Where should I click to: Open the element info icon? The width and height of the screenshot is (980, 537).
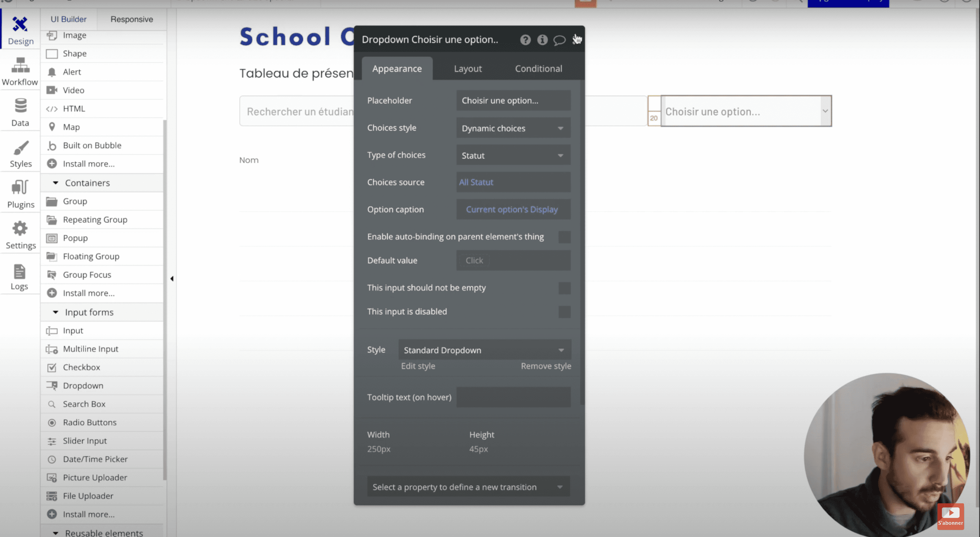click(542, 39)
